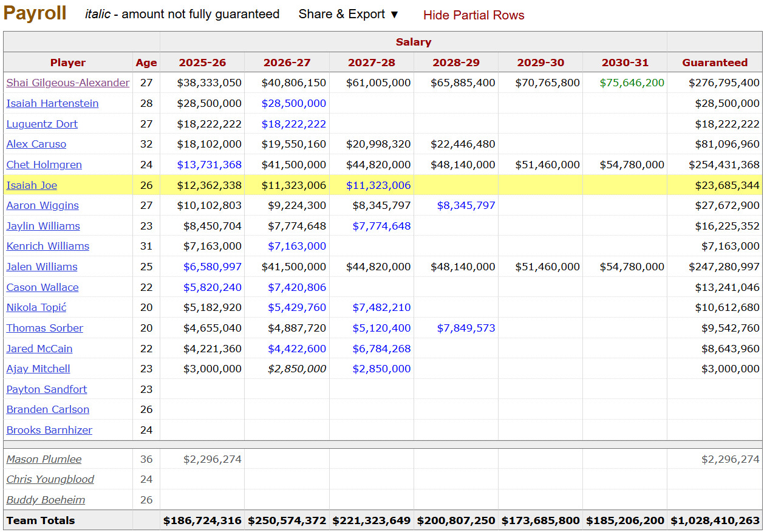Open Ajay Mitchell player link
Screen dimensions: 767x532
point(38,369)
